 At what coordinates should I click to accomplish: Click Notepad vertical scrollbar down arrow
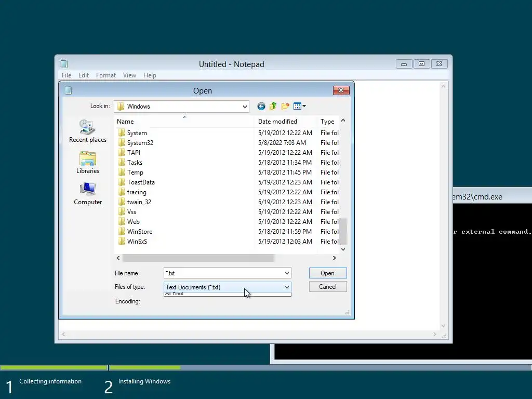443,325
